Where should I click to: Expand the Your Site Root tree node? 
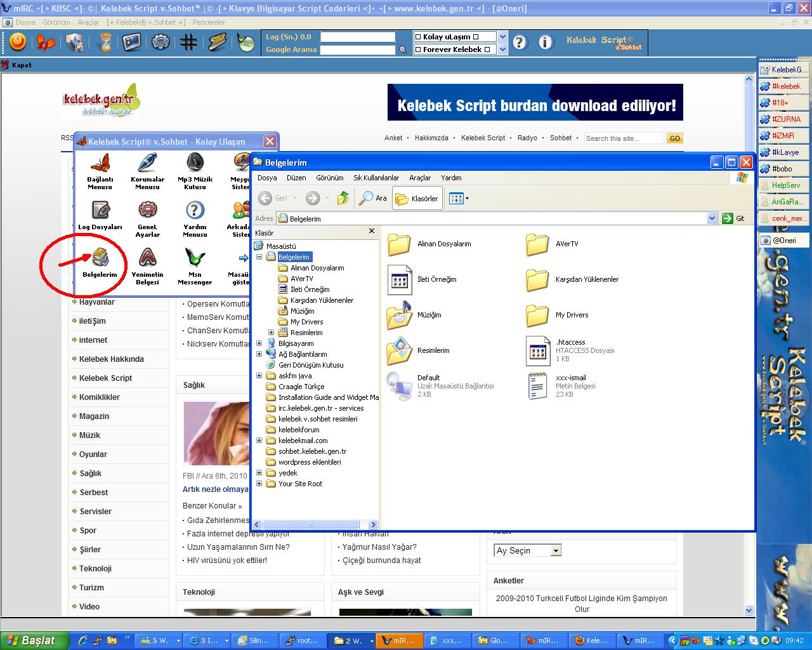[259, 484]
